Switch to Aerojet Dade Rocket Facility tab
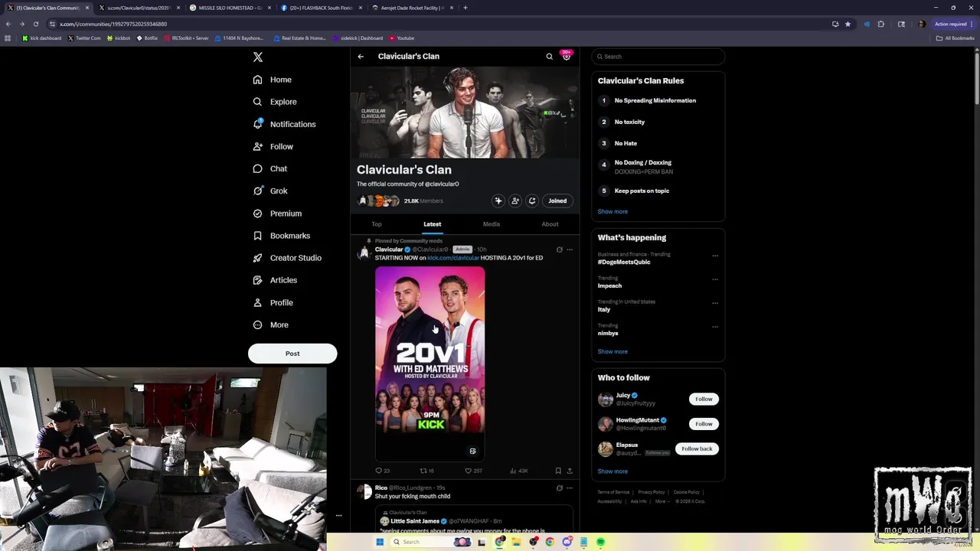Screen dimensions: 980x551 click(x=413, y=8)
